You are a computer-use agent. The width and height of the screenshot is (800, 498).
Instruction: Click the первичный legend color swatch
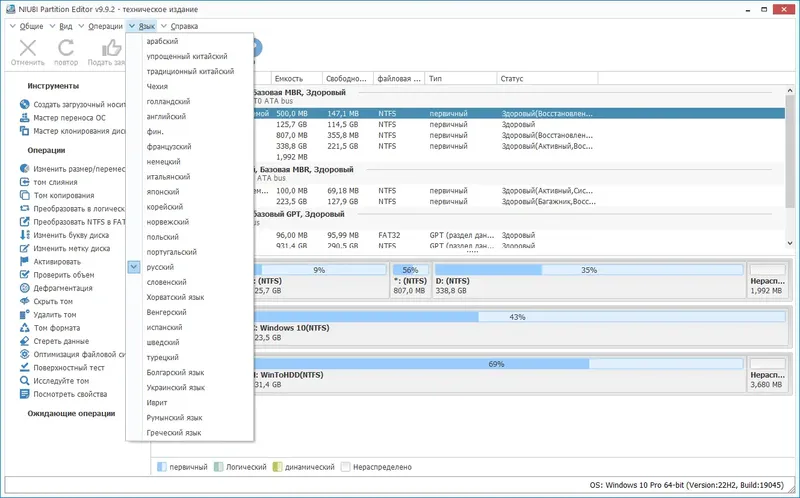pos(162,467)
